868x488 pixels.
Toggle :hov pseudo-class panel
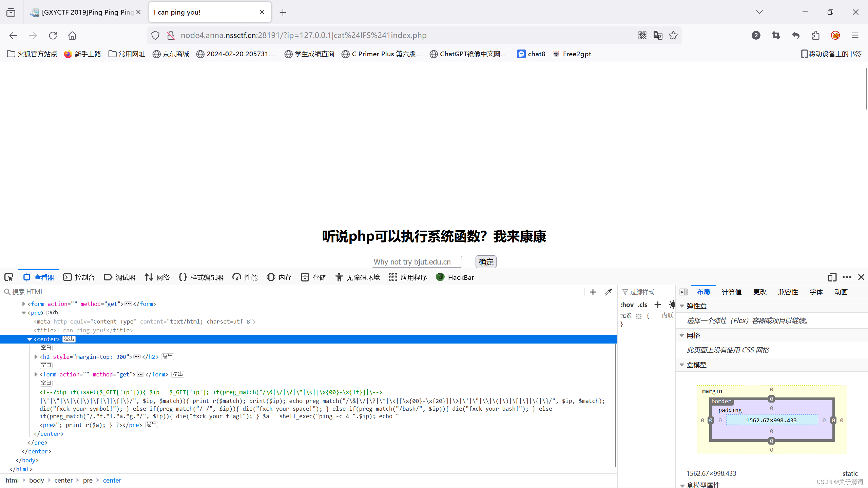click(x=627, y=305)
